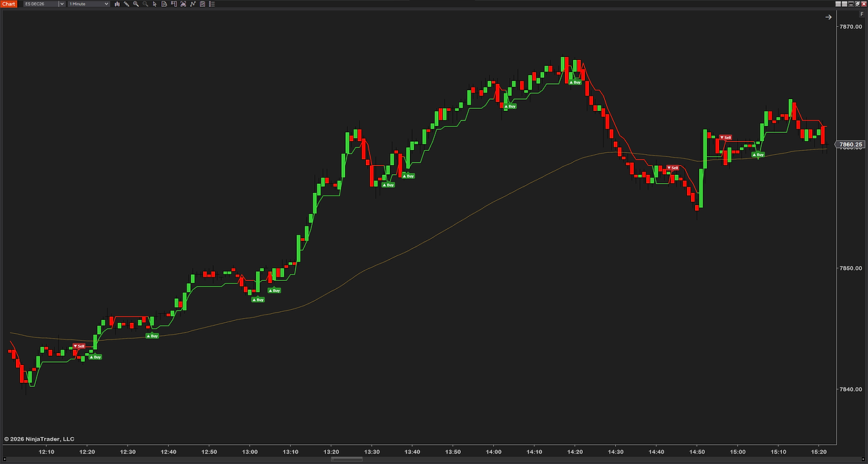Click the F button on price axis
This screenshot has width=868, height=464.
pyautogui.click(x=862, y=14)
